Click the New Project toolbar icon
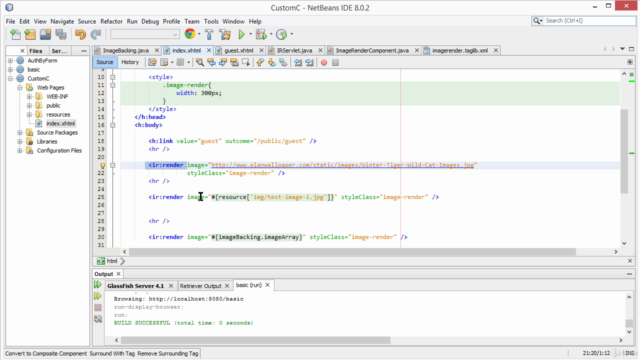 point(30,35)
